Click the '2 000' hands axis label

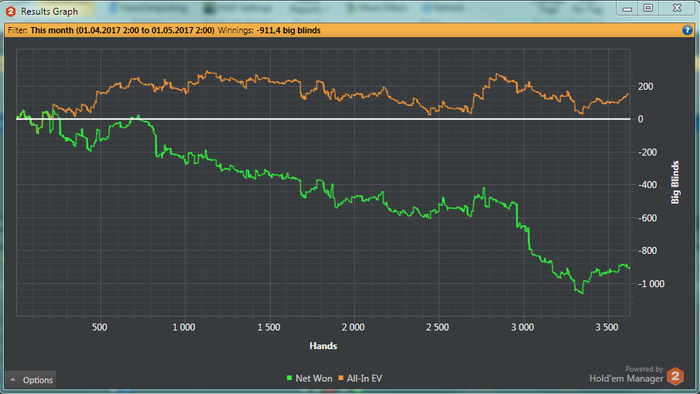[x=353, y=328]
